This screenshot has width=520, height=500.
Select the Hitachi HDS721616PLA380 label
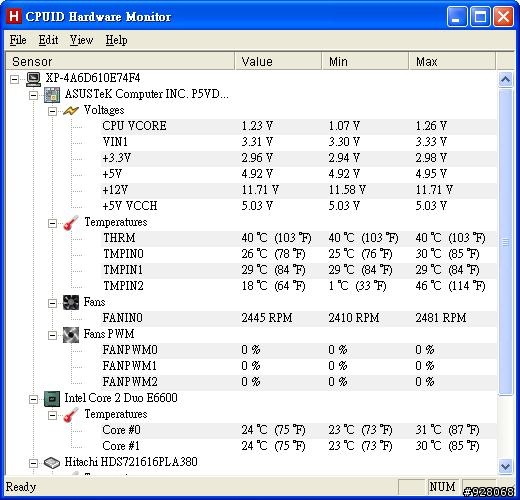click(131, 462)
